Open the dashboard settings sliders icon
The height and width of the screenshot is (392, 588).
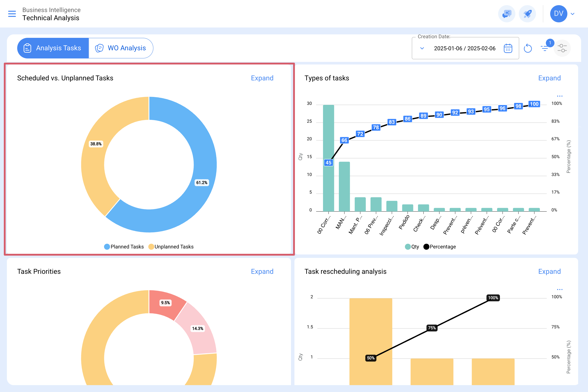562,48
